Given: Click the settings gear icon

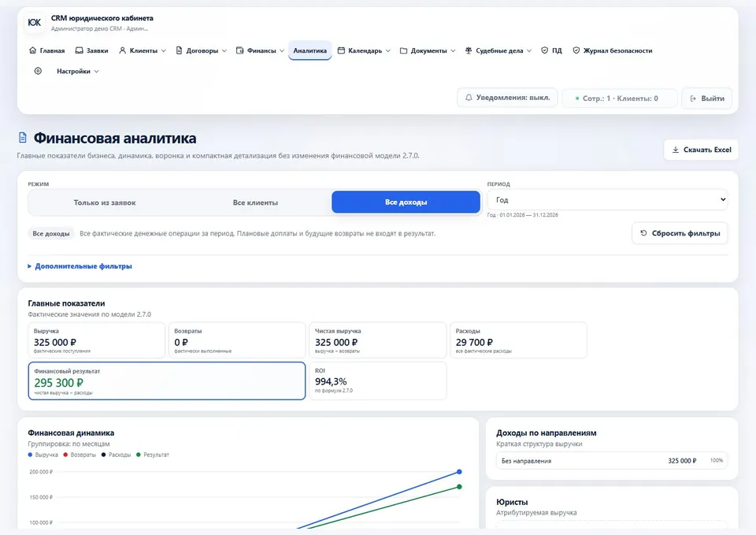Looking at the screenshot, I should pyautogui.click(x=38, y=71).
